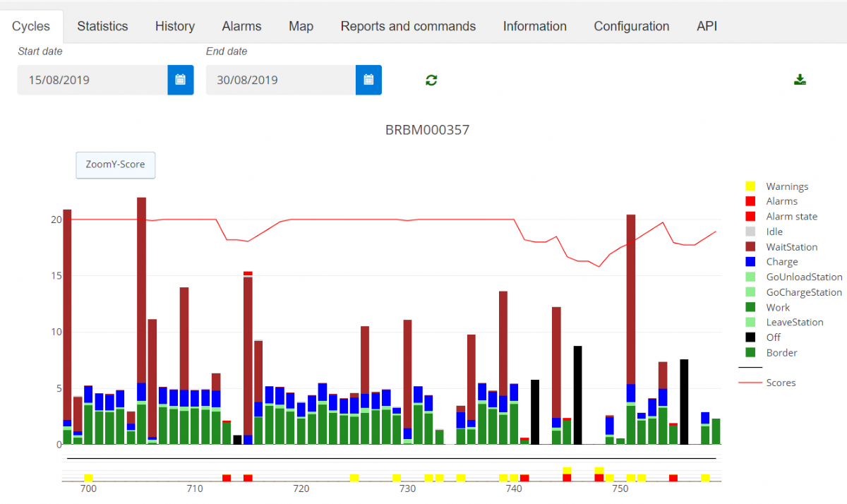847x504 pixels.
Task: Click the tall black Off bar near 746
Action: pos(577,395)
